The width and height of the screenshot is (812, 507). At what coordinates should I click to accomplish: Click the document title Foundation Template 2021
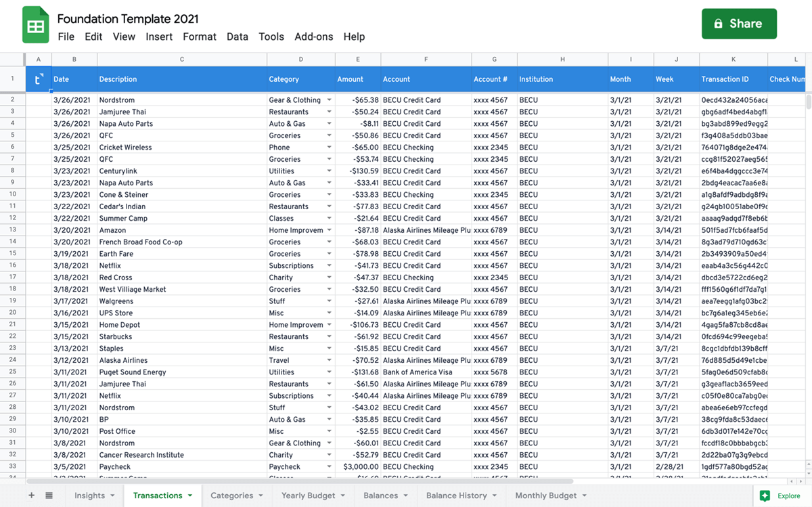[x=128, y=19]
